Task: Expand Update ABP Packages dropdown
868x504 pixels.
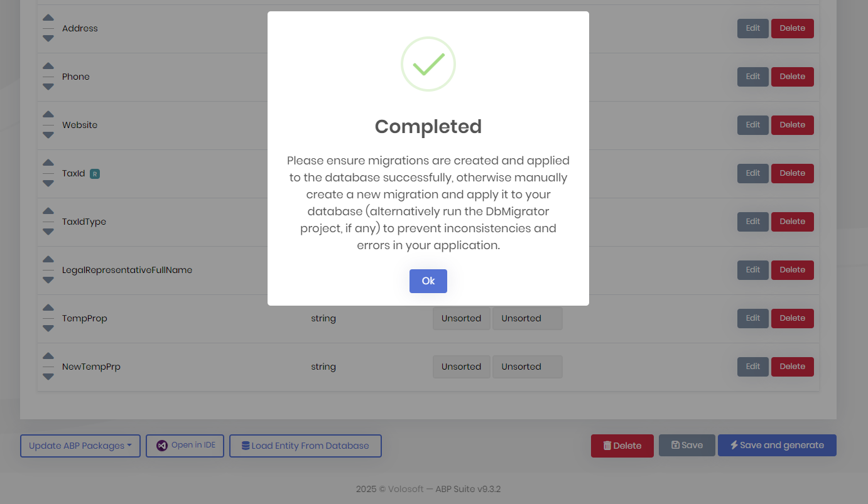Action: tap(80, 446)
